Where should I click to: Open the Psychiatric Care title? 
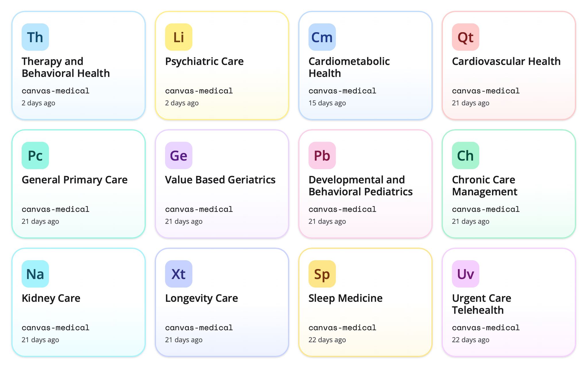point(204,61)
